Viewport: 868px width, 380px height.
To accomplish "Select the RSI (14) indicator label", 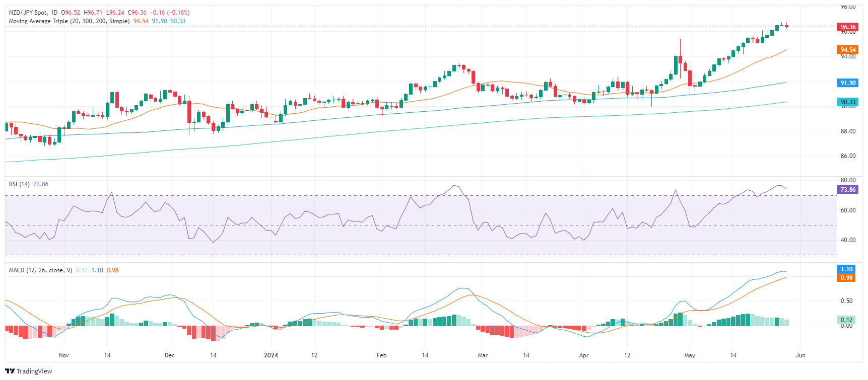I will [x=19, y=184].
